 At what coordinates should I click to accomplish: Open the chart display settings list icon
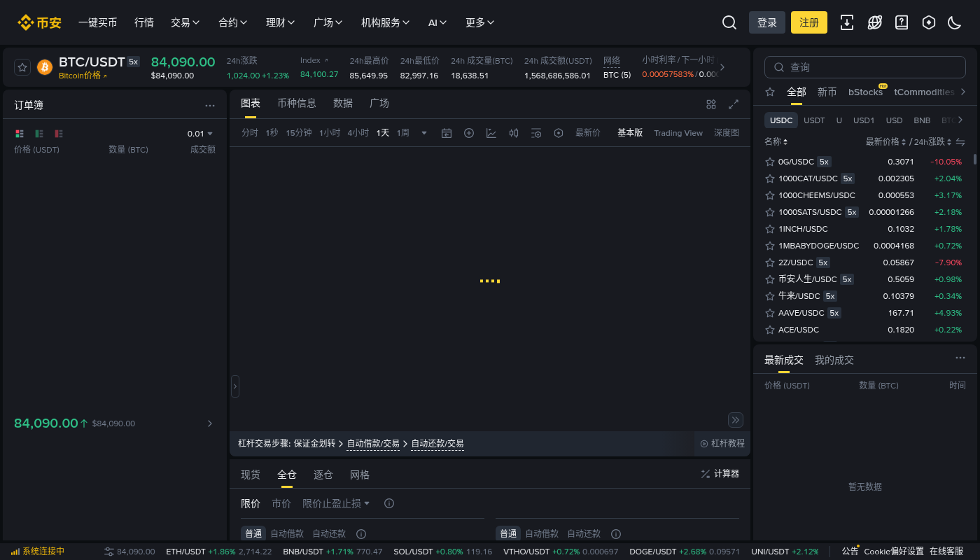pos(536,133)
